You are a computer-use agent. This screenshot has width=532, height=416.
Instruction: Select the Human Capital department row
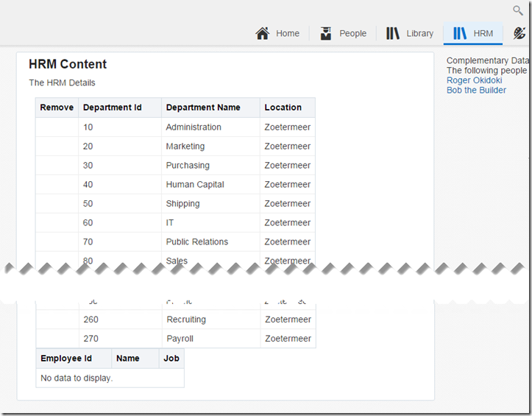195,185
